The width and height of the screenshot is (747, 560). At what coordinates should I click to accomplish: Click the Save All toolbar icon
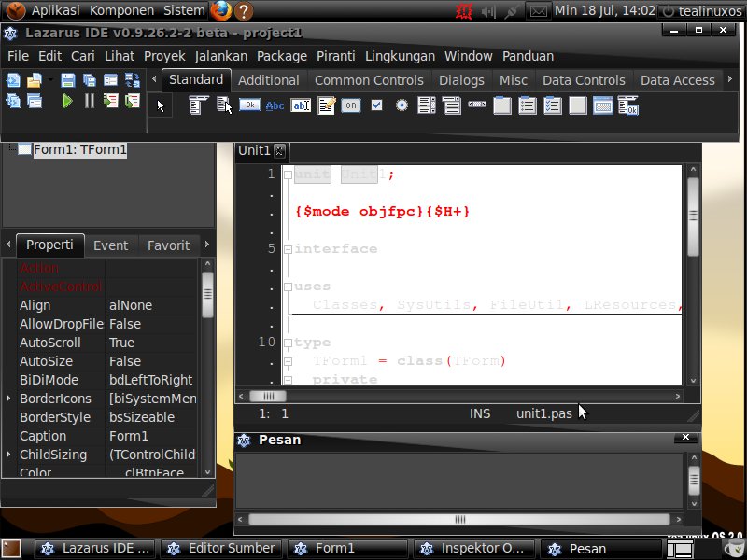pyautogui.click(x=89, y=80)
